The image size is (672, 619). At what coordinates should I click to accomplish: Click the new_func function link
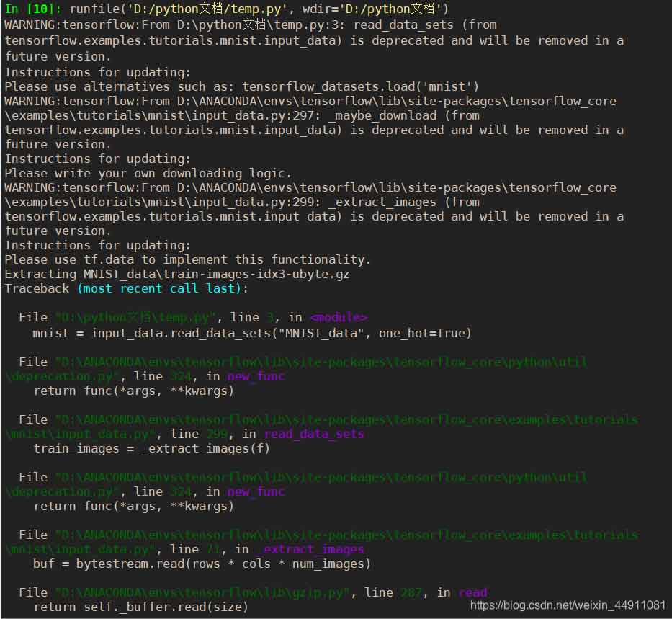pyautogui.click(x=256, y=376)
